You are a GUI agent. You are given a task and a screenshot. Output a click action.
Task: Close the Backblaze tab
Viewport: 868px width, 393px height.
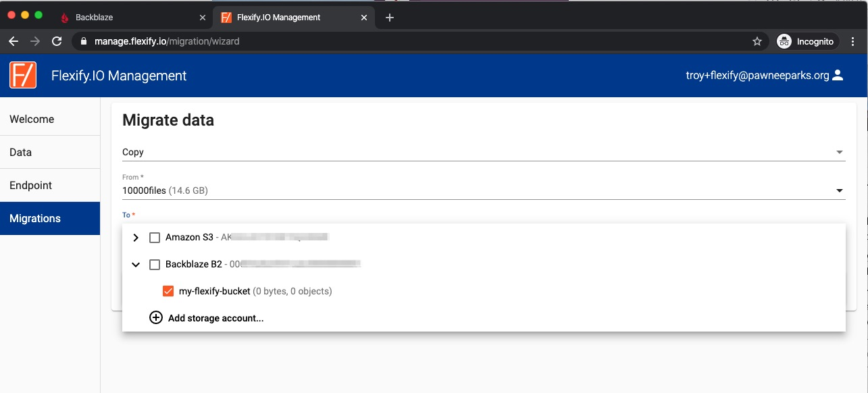[x=203, y=18]
